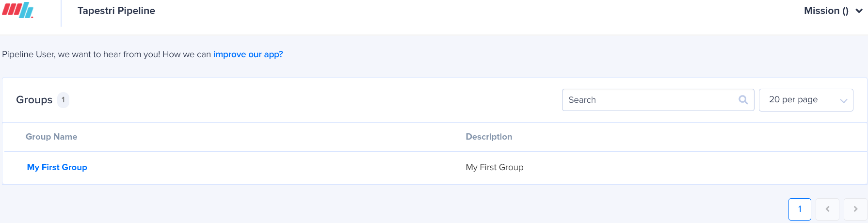The image size is (868, 223).
Task: Click the arrow in 20 per page box
Action: (843, 100)
